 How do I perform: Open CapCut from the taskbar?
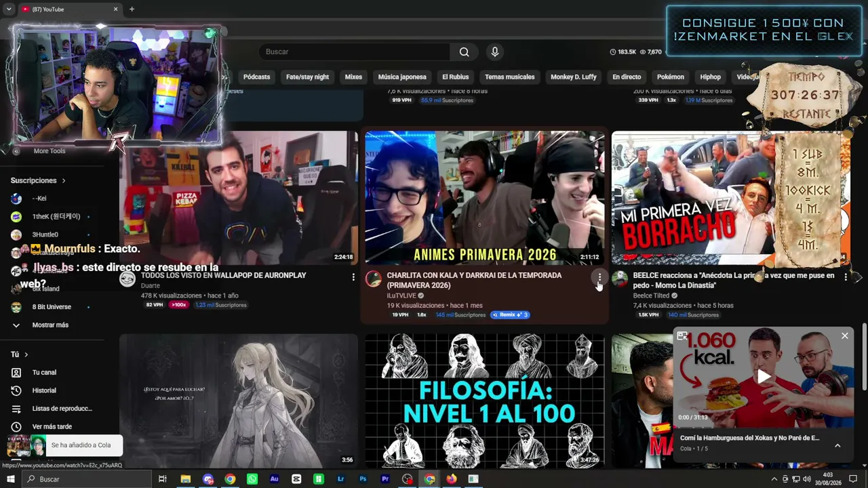click(296, 479)
